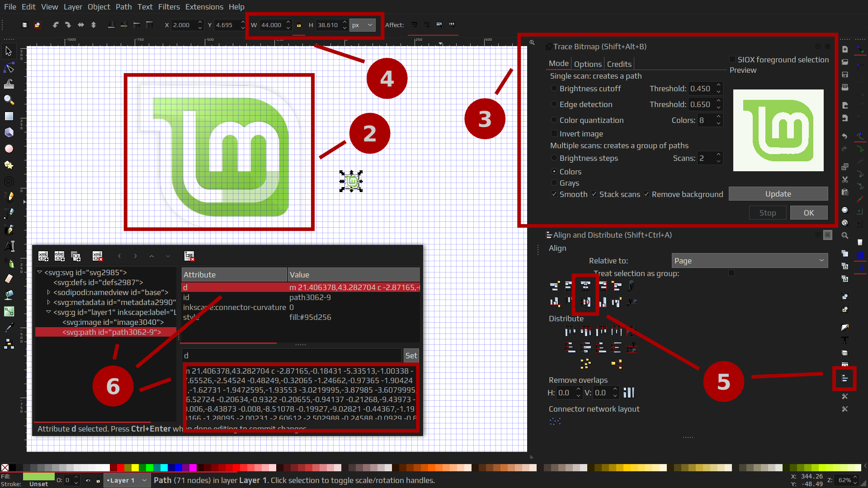This screenshot has width=868, height=488.
Task: Pick the yellow swatch in palette
Action: point(135,468)
